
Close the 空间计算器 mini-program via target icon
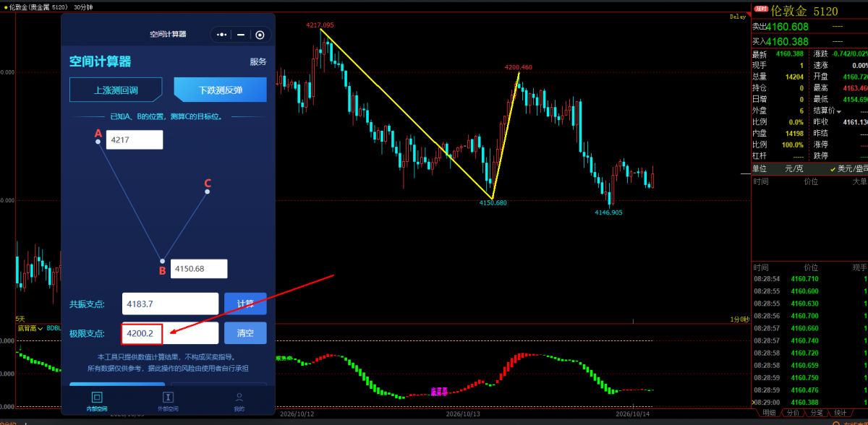260,35
